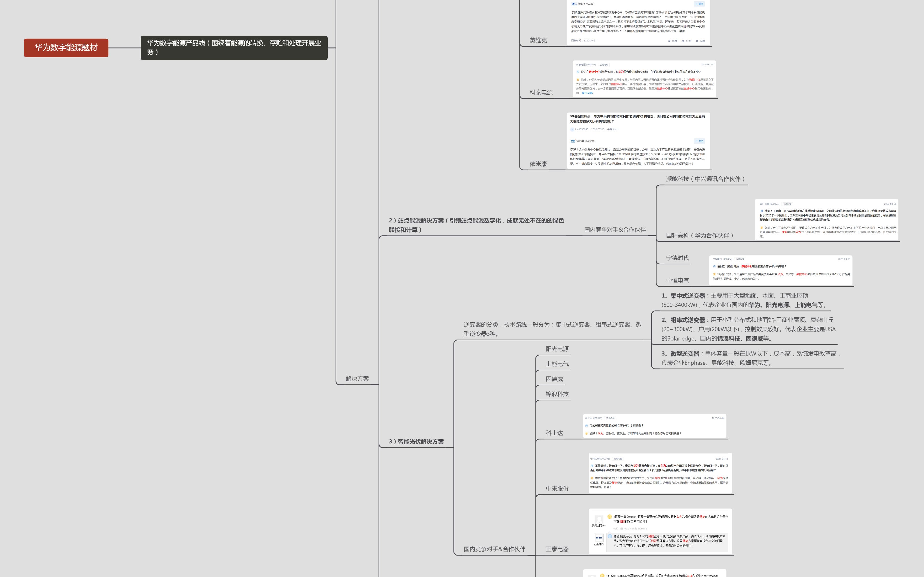The height and width of the screenshot is (577, 924).
Task: Click the 2020-08-28 date in 国轩高科 card
Action: pyautogui.click(x=890, y=204)
